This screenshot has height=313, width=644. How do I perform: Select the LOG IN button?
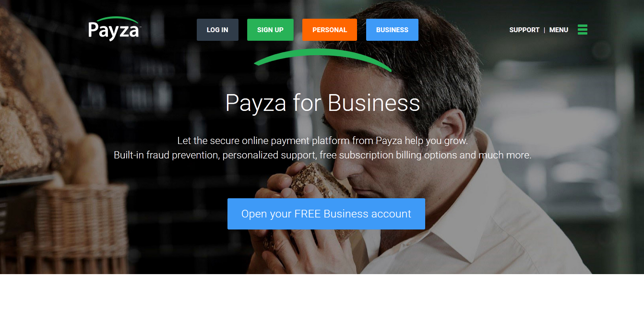pyautogui.click(x=217, y=30)
